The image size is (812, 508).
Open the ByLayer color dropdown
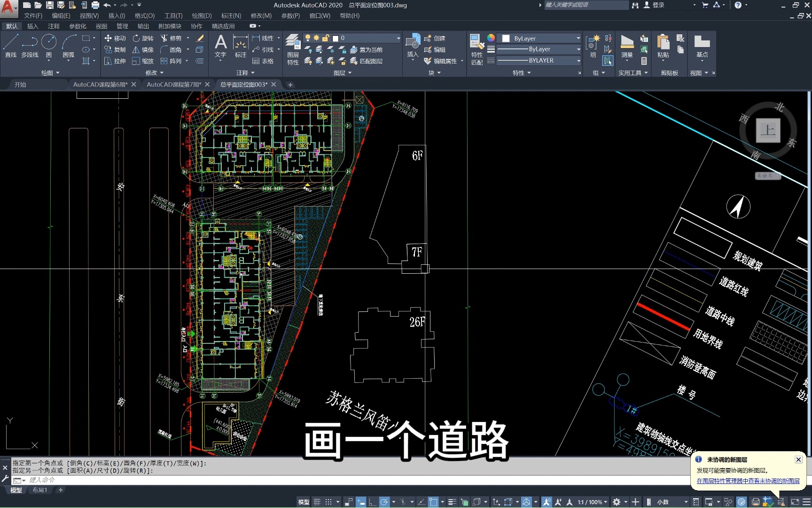[540, 39]
